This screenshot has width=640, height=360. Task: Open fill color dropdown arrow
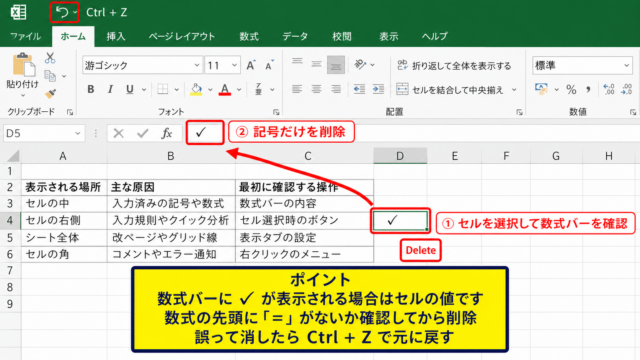coord(210,90)
